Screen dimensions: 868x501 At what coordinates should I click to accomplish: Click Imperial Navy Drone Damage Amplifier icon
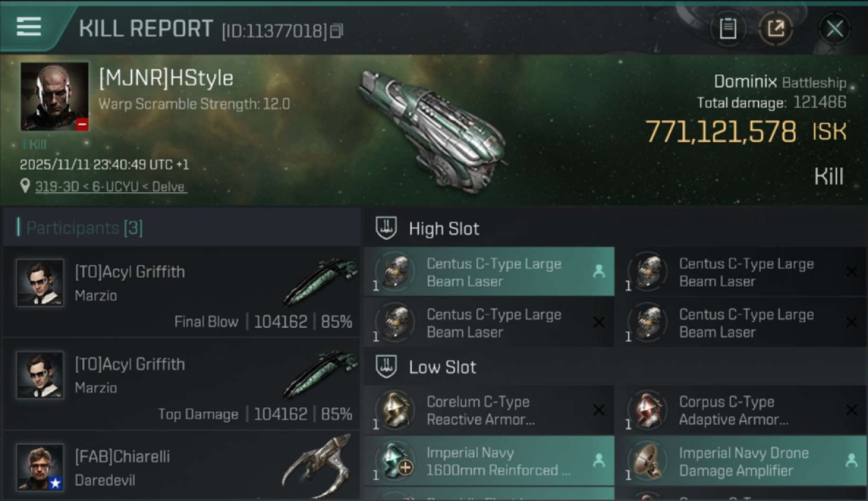pyautogui.click(x=647, y=461)
